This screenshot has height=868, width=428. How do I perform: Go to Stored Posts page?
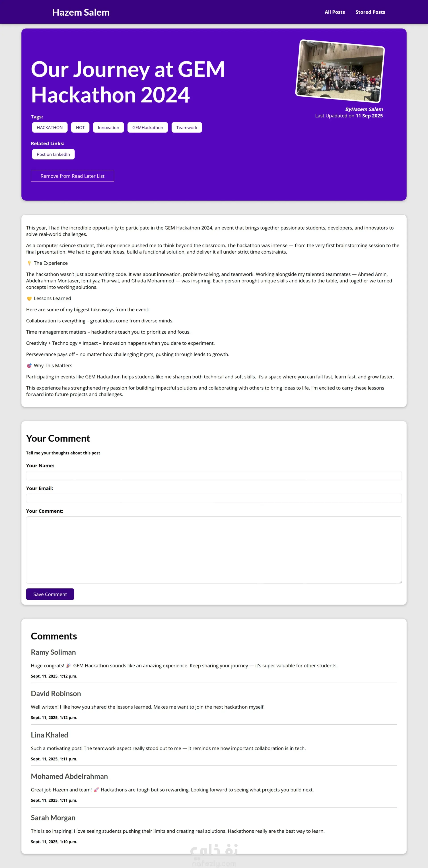click(370, 12)
